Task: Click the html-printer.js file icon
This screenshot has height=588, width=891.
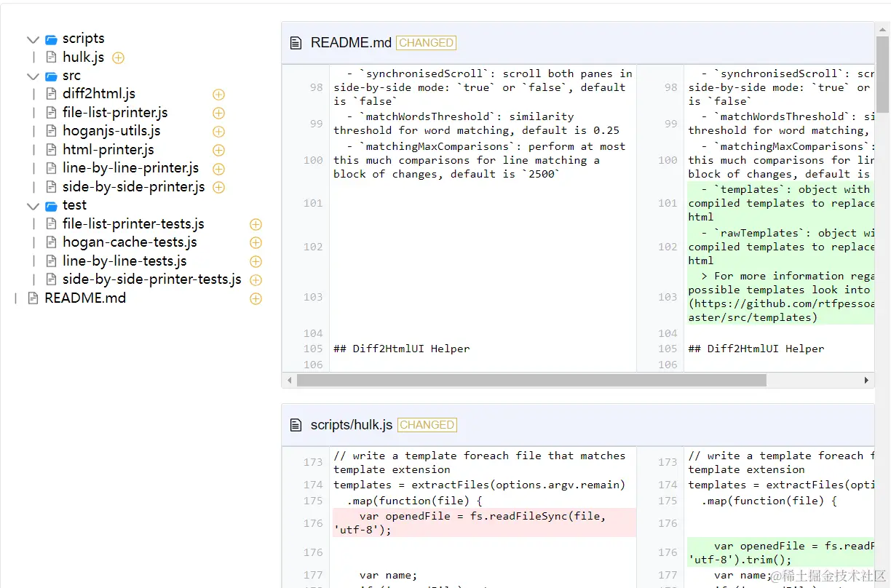Action: (x=51, y=150)
